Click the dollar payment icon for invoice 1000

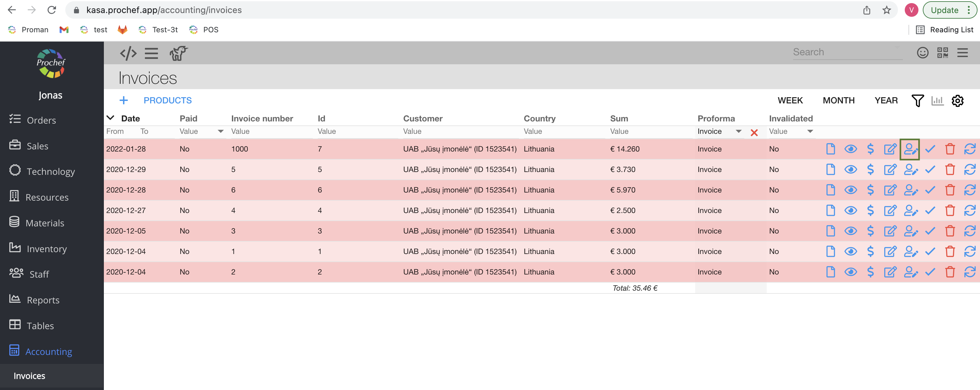tap(870, 149)
